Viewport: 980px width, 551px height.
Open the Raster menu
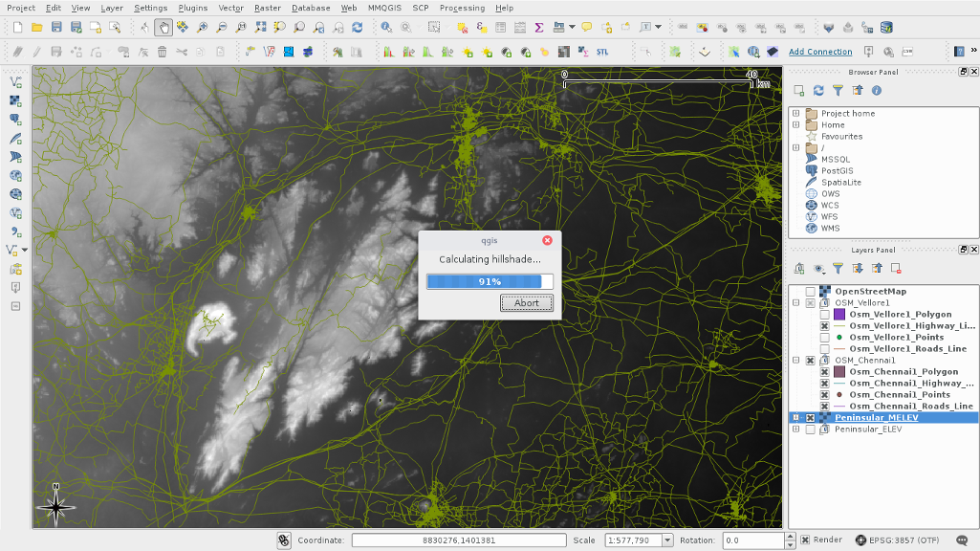click(x=268, y=8)
